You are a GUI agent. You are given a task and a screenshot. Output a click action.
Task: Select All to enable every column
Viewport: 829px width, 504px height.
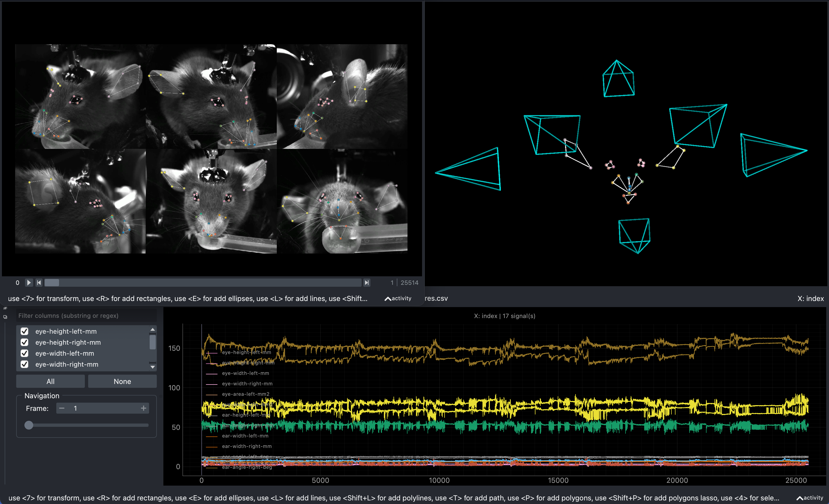pos(50,381)
